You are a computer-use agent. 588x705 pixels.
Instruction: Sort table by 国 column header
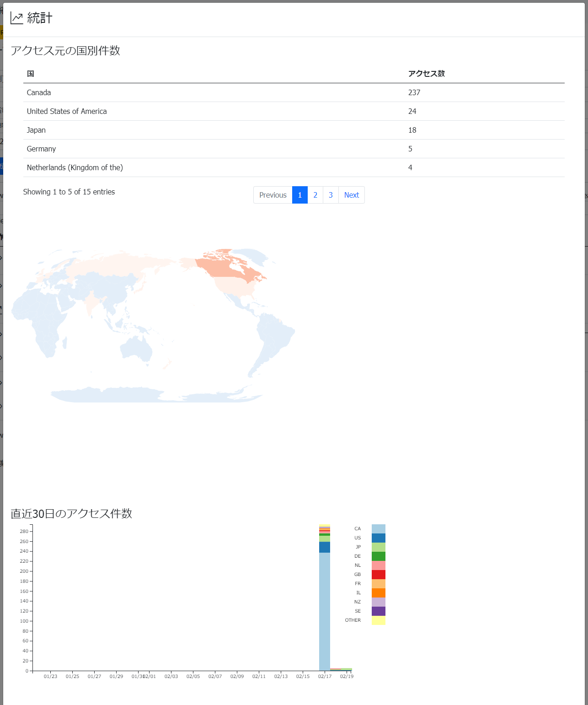click(x=31, y=74)
